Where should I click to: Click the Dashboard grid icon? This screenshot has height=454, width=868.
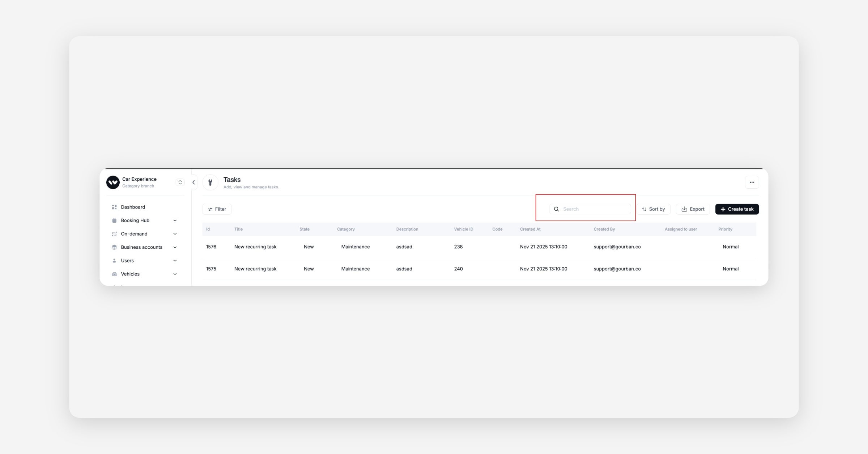[114, 207]
